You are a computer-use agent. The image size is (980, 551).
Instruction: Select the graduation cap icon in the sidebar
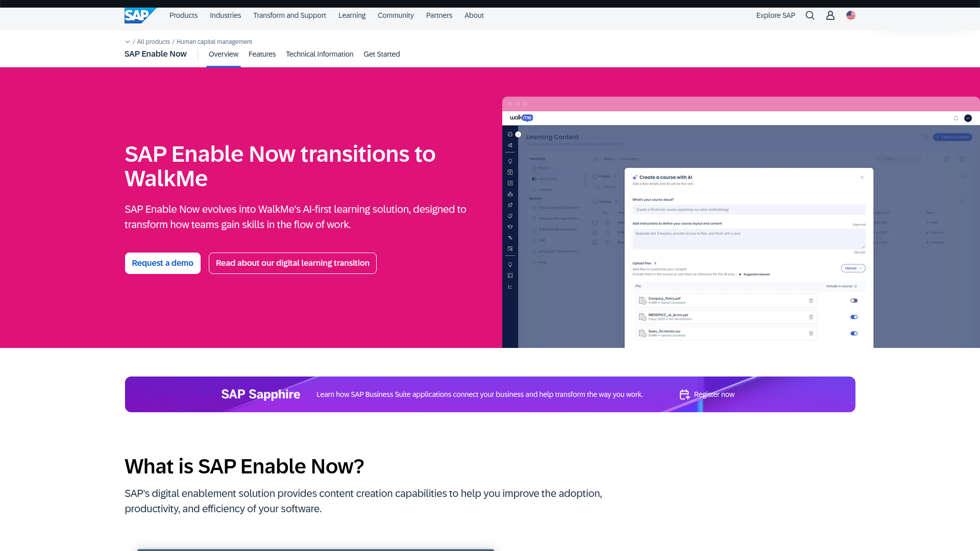pos(510,226)
